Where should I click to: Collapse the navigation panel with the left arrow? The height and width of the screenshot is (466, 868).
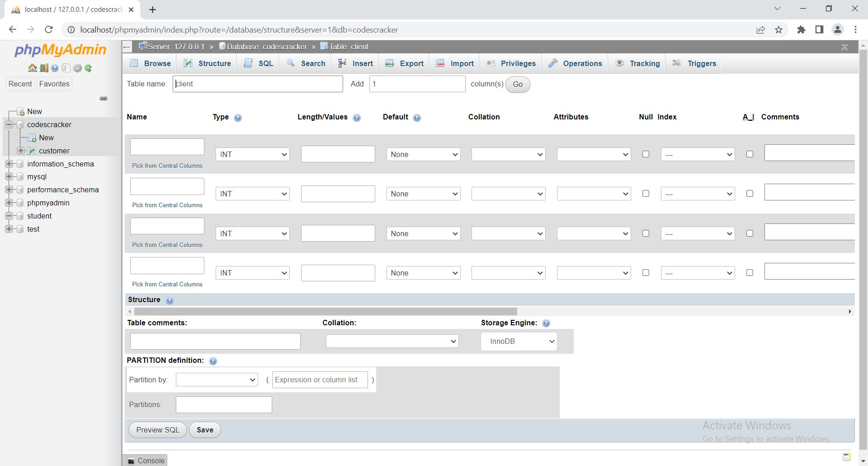click(127, 47)
